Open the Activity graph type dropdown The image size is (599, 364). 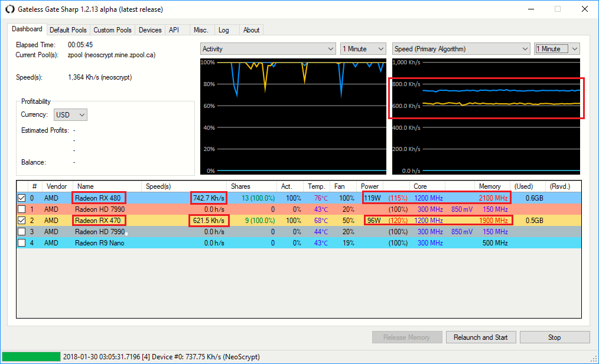(x=268, y=49)
